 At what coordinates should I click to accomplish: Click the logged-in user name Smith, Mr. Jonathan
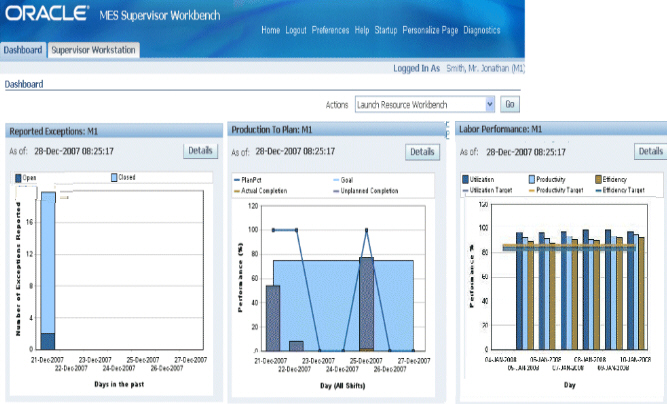point(485,68)
